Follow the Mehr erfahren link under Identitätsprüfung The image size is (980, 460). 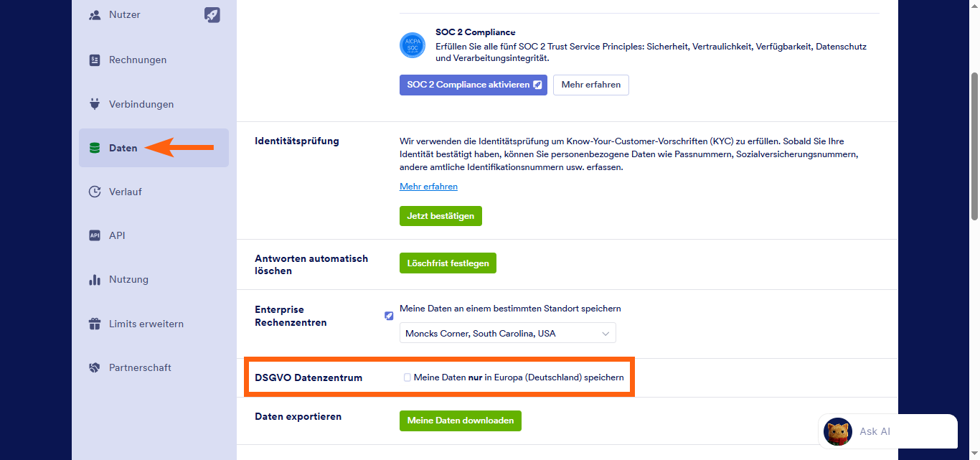coord(428,187)
